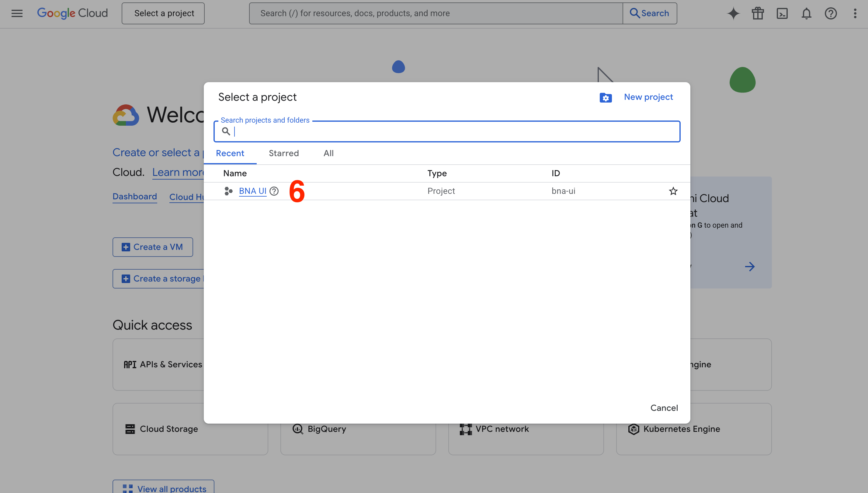Click the Type column header

[437, 173]
